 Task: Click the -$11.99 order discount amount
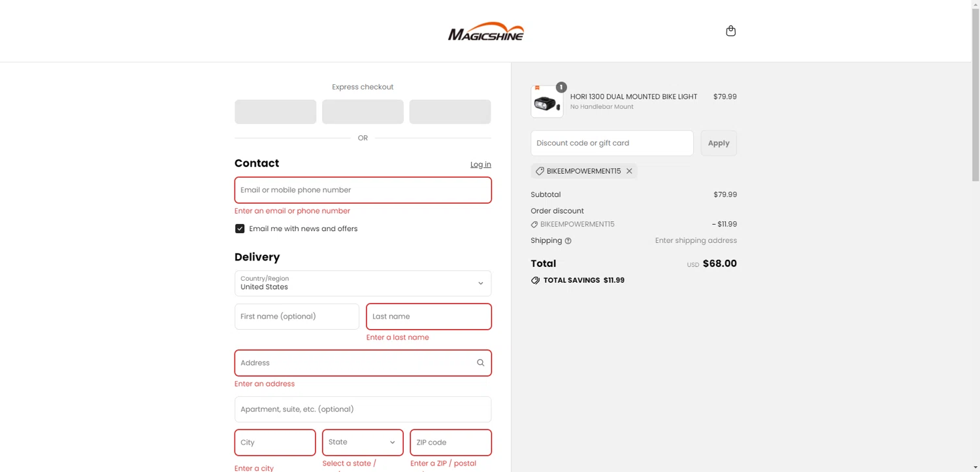(725, 225)
